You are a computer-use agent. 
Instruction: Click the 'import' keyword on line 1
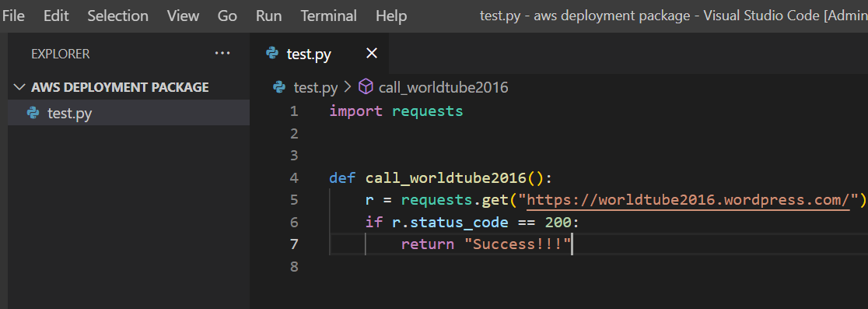(x=356, y=111)
